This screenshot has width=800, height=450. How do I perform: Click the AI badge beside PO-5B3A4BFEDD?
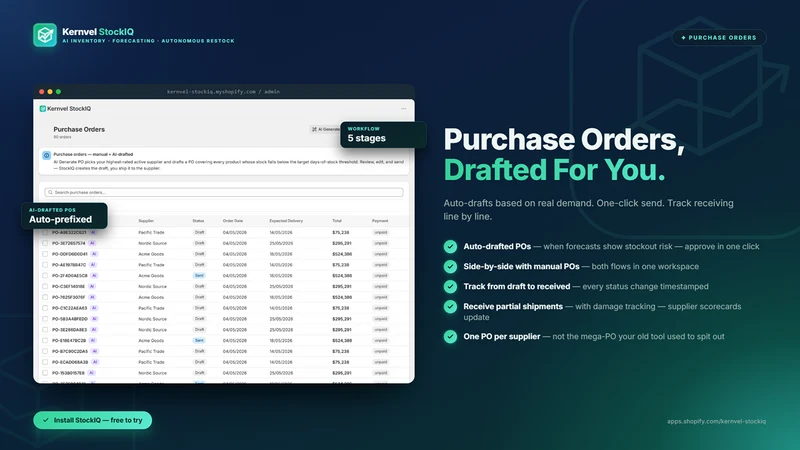click(94, 319)
